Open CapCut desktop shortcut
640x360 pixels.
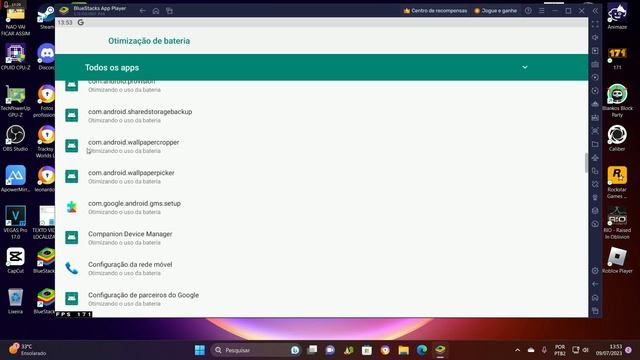click(x=16, y=260)
